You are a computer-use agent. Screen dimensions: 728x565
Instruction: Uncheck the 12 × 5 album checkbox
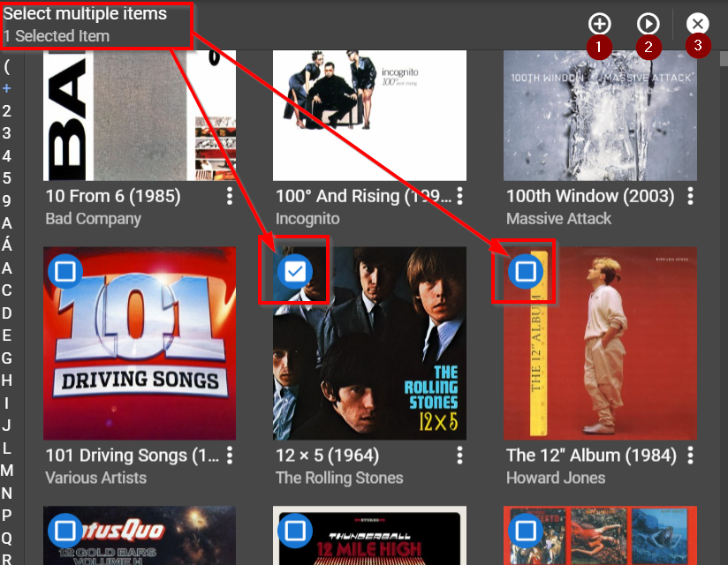tap(295, 272)
